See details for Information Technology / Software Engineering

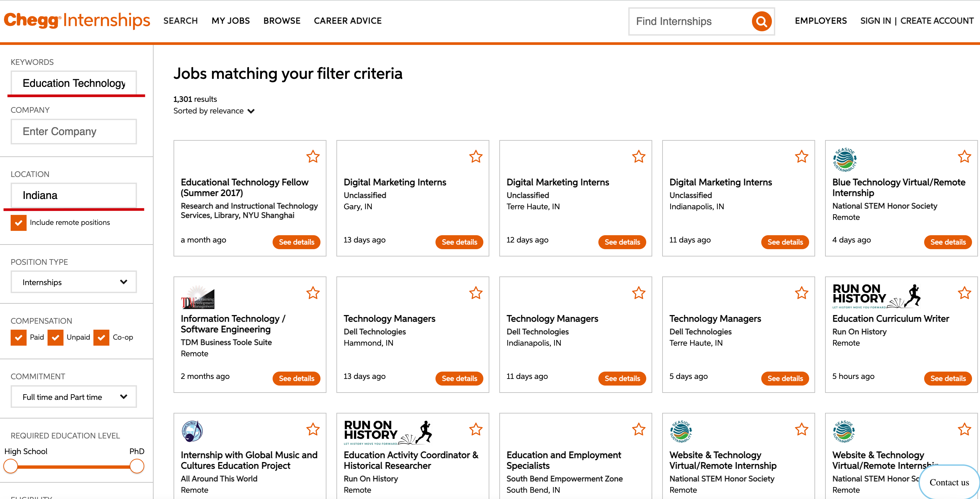(296, 378)
